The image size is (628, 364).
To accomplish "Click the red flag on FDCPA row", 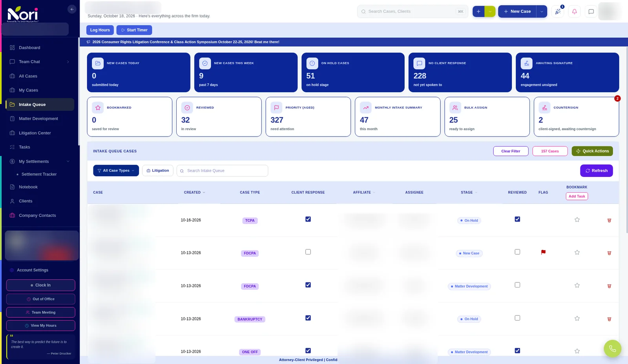I will pos(543,252).
